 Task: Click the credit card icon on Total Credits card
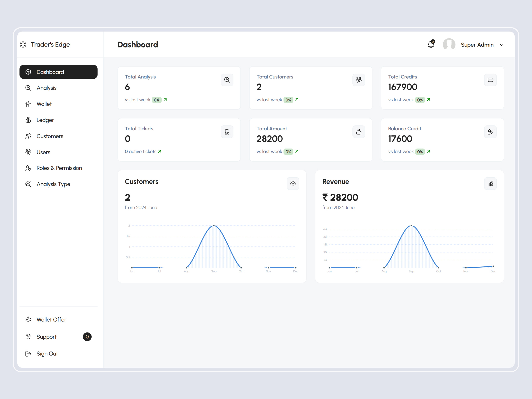[490, 80]
